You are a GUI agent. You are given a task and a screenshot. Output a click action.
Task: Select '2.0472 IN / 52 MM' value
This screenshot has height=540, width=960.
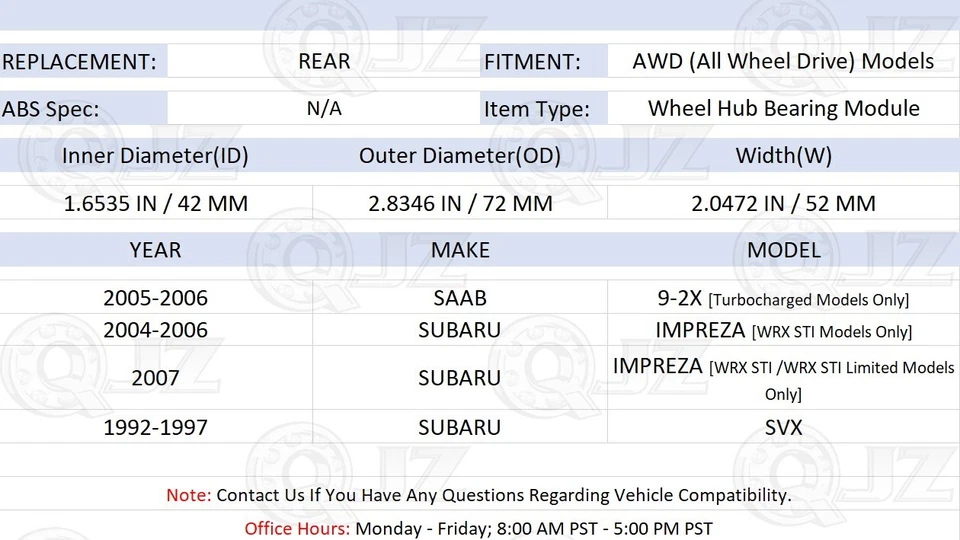pos(784,203)
